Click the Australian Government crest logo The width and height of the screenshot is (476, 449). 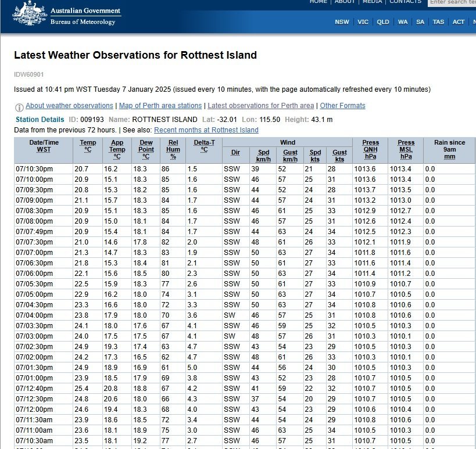[30, 14]
